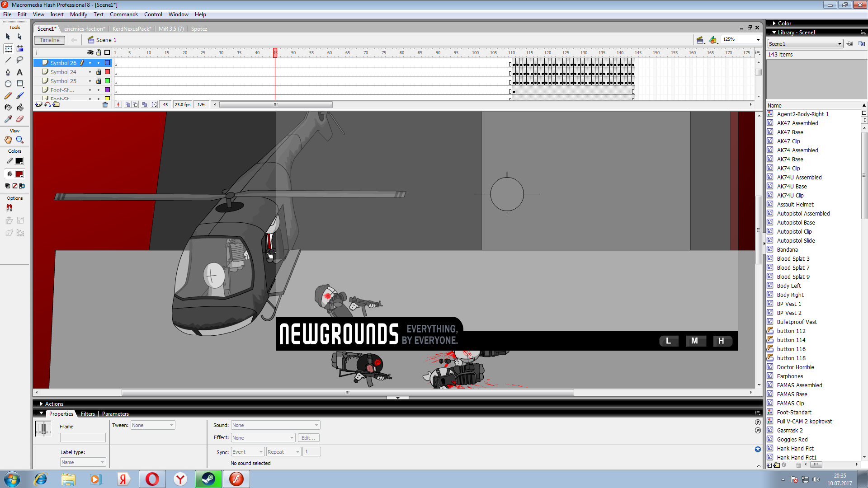Screen dimensions: 868x488
Task: Select the Pencil tool
Action: click(x=8, y=95)
